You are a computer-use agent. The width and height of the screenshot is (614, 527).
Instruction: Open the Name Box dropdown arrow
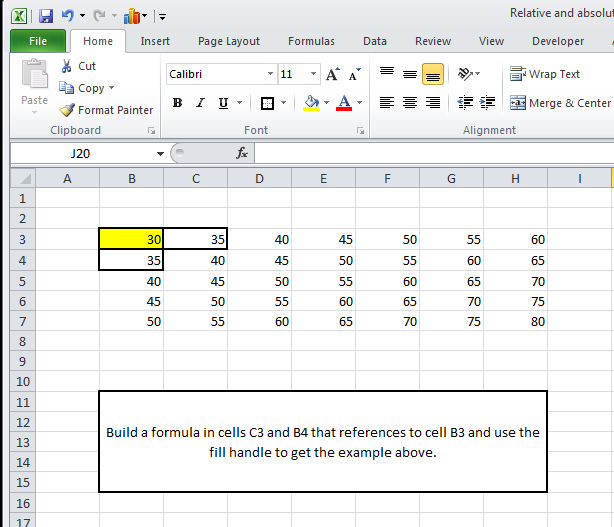point(160,154)
